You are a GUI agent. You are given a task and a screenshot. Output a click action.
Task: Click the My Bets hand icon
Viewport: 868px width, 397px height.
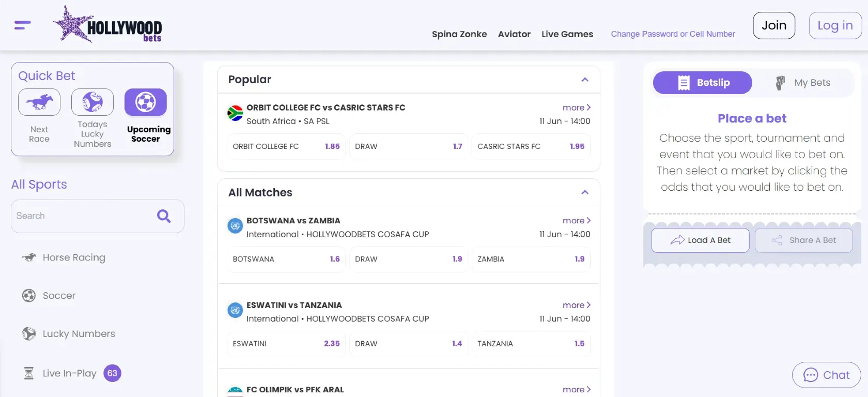[x=780, y=83]
